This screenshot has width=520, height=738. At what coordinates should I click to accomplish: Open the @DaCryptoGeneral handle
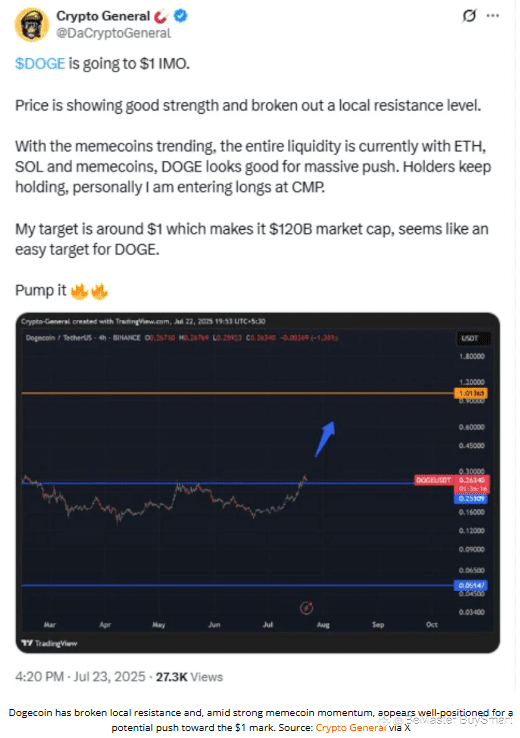(x=113, y=33)
